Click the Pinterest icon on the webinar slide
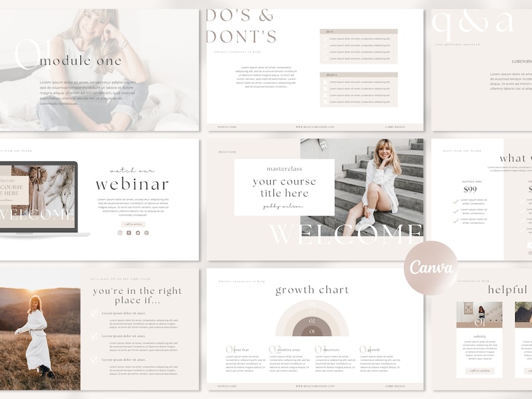The image size is (532, 399). point(147,233)
